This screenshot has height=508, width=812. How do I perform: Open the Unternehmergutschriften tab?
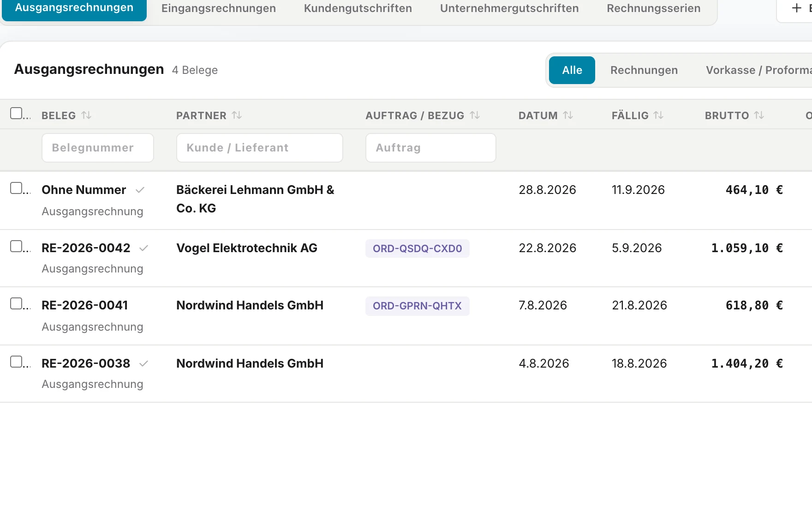[x=509, y=8]
